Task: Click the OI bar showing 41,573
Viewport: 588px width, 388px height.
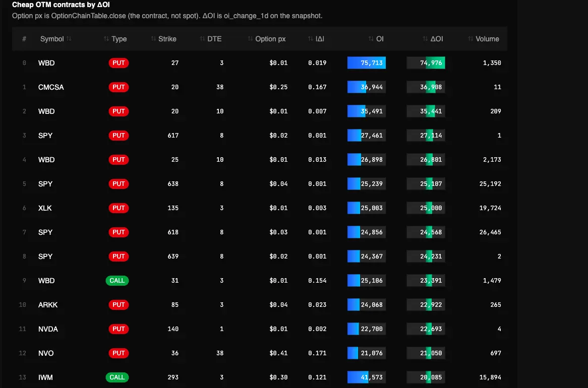Action: pos(367,377)
